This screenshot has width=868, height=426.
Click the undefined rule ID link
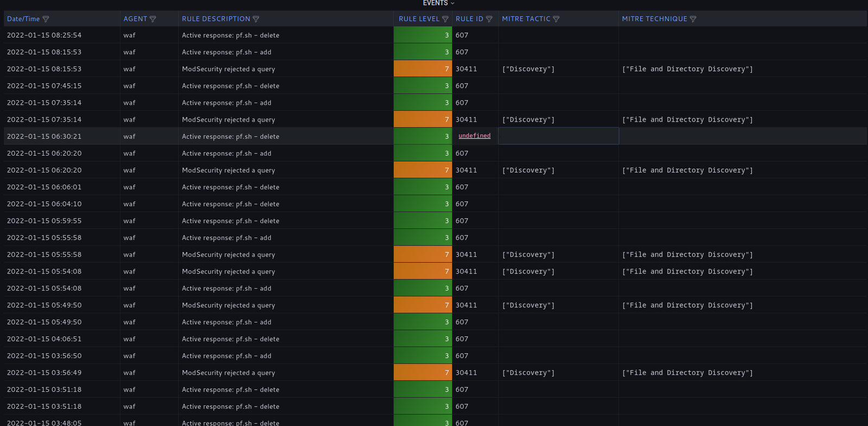(x=474, y=136)
